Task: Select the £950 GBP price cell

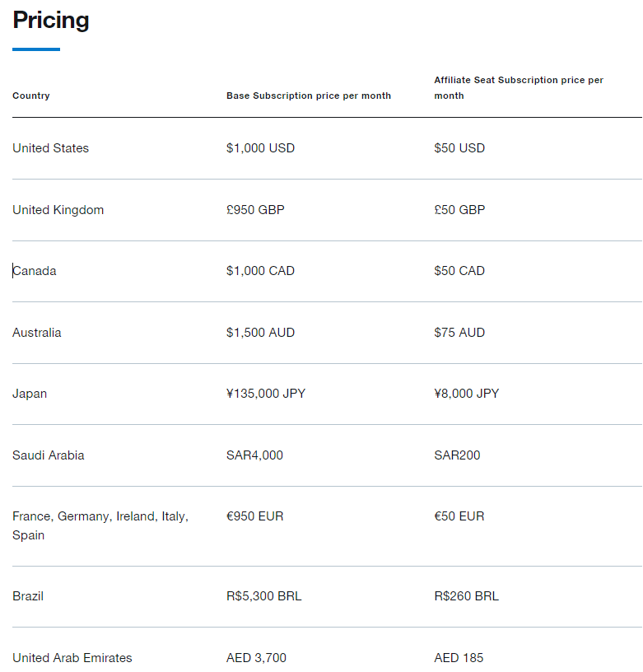Action: (x=255, y=210)
